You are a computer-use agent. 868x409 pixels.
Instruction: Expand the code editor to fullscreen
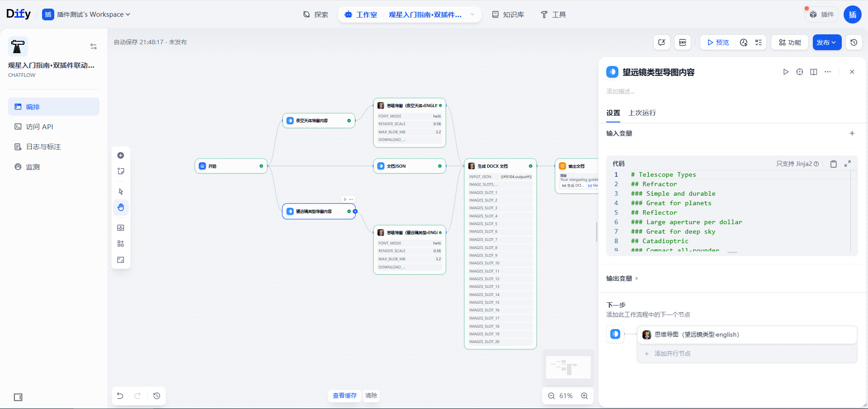pos(848,164)
